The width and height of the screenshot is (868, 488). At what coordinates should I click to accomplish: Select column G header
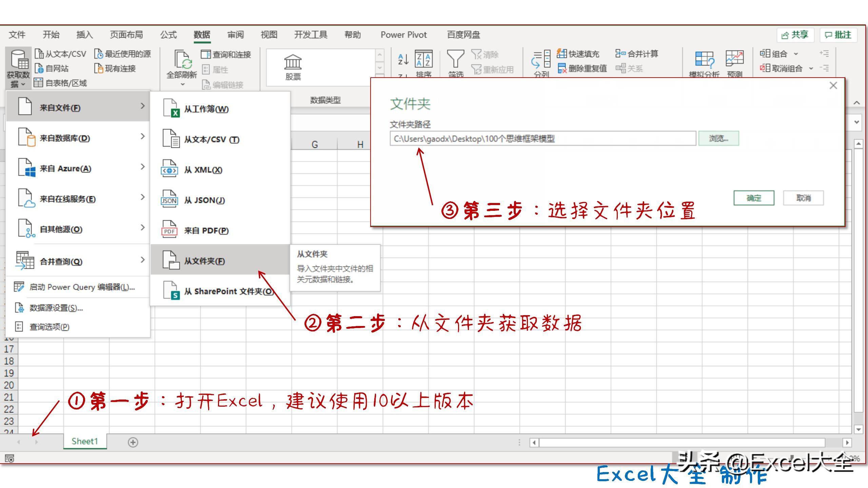coord(314,144)
